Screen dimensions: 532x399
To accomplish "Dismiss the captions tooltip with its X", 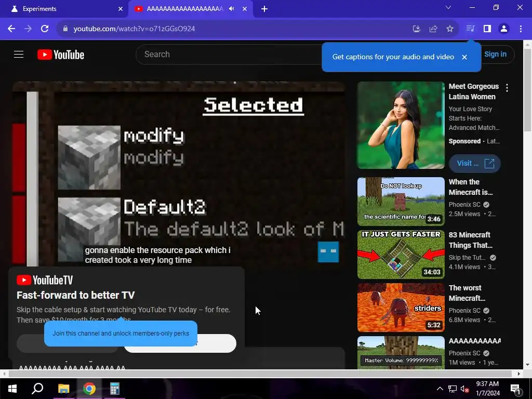I will point(464,57).
